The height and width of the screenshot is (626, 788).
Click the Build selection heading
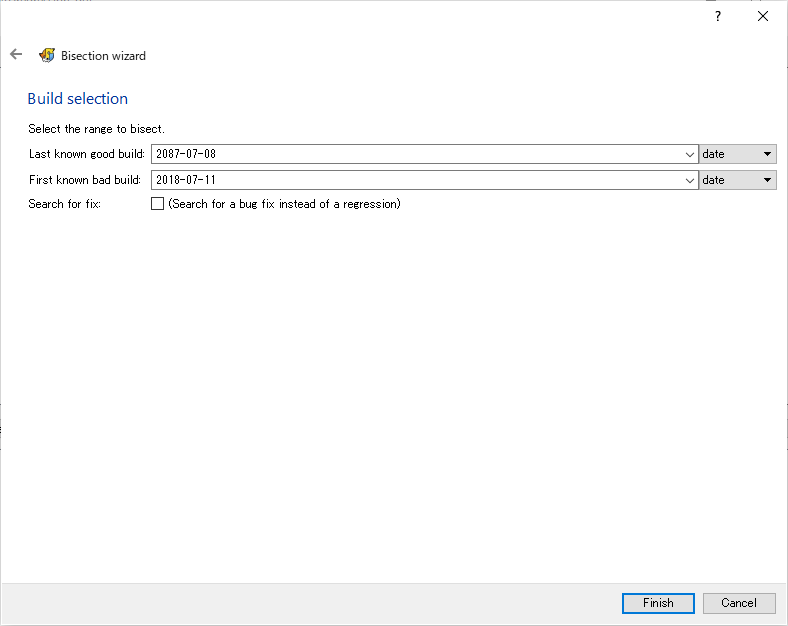pos(78,98)
